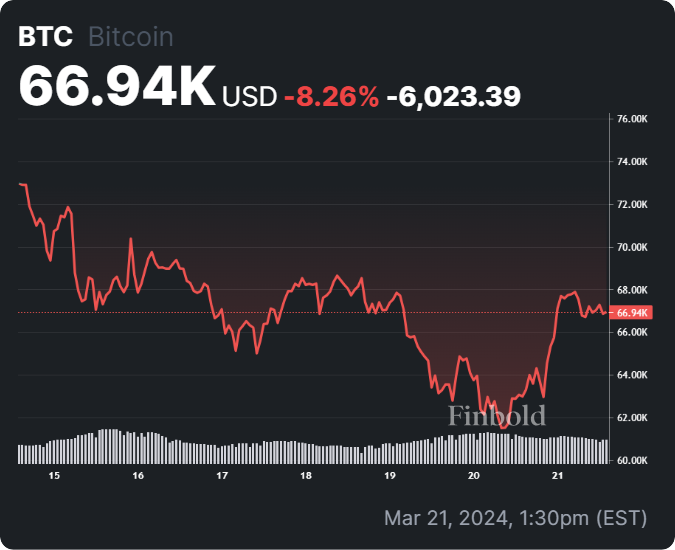Click the Finbold watermark logo
Image resolution: width=675 pixels, height=550 pixels.
(x=497, y=415)
